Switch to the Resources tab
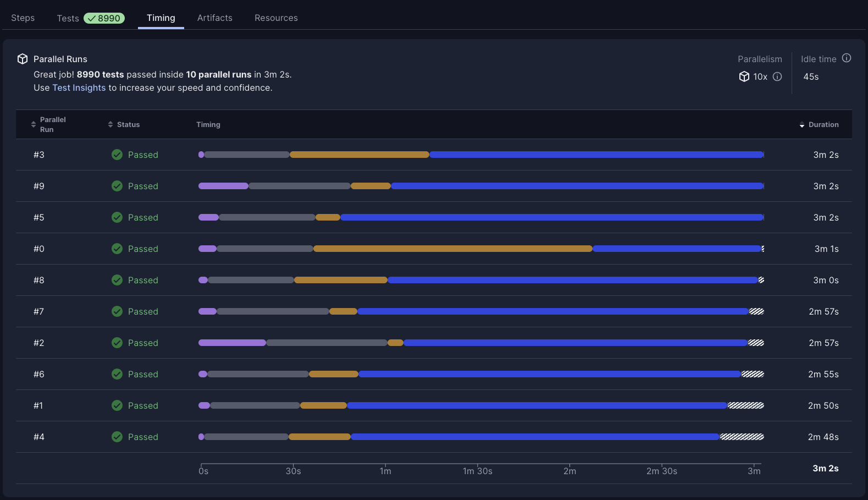This screenshot has width=868, height=500. 276,18
